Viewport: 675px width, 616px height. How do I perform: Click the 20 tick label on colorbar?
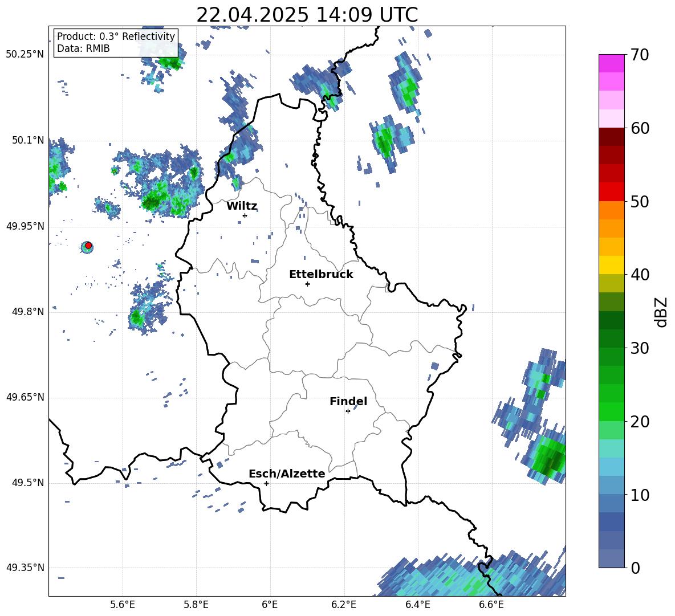[x=640, y=422]
